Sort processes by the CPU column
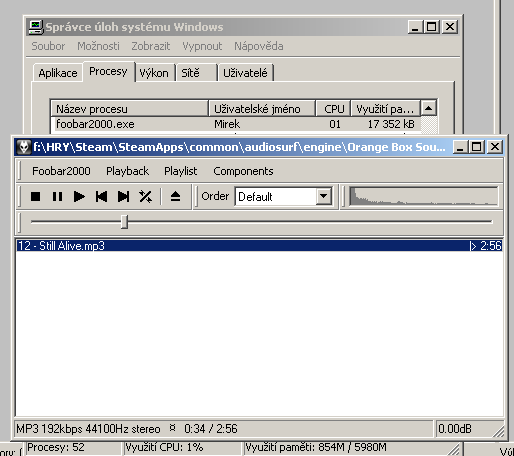 tap(333, 109)
